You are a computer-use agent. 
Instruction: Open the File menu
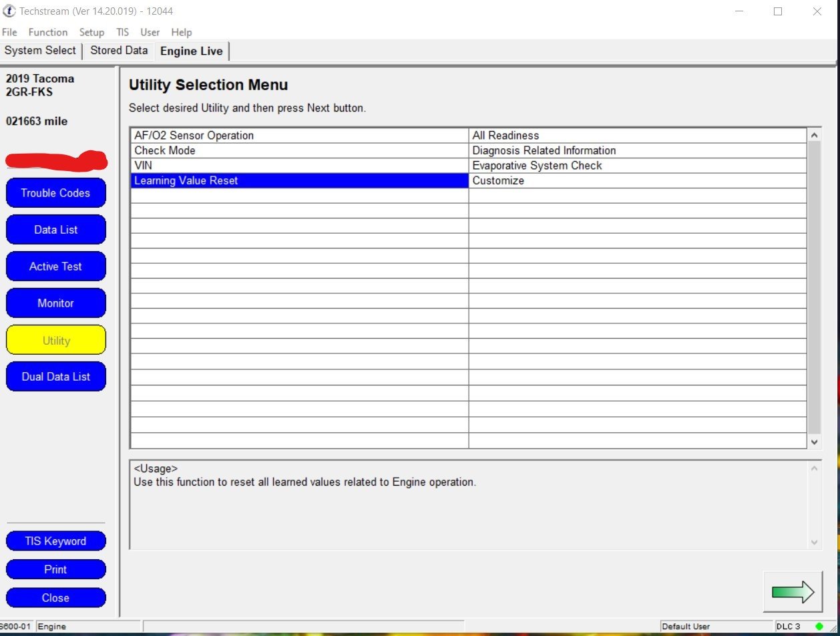[x=9, y=32]
